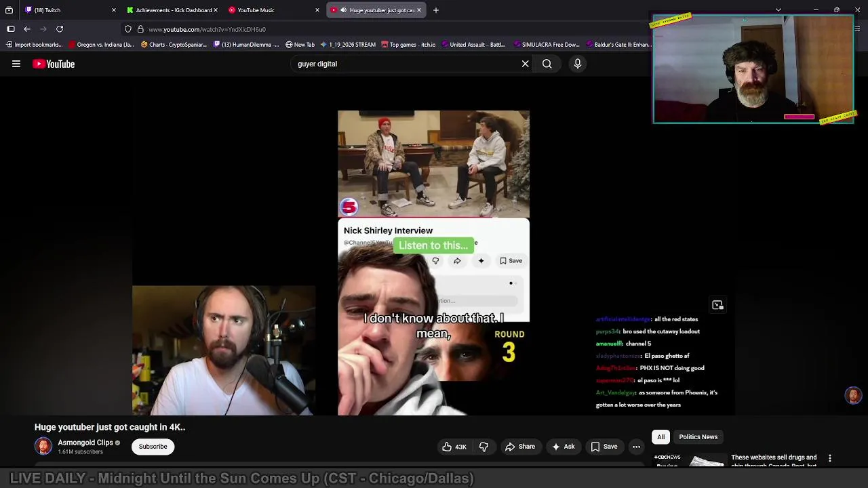Subscribe to Asmongold Clips
This screenshot has width=868, height=488.
(x=153, y=447)
